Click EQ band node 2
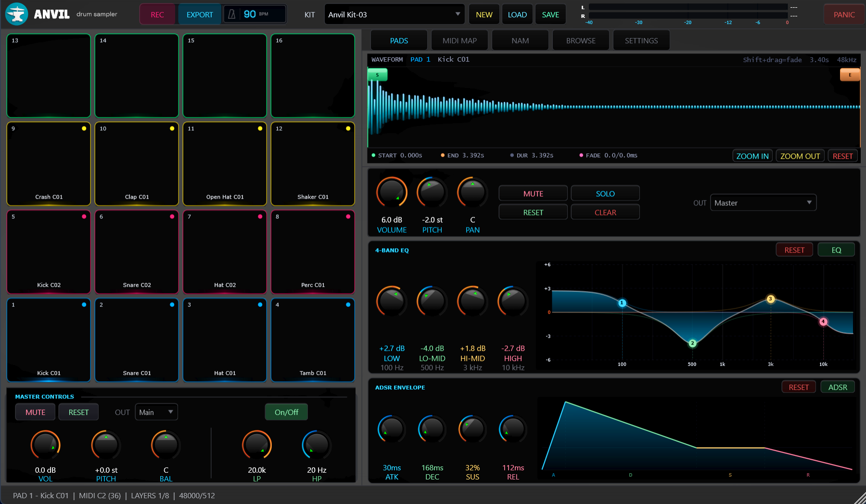866x504 pixels. tap(692, 343)
